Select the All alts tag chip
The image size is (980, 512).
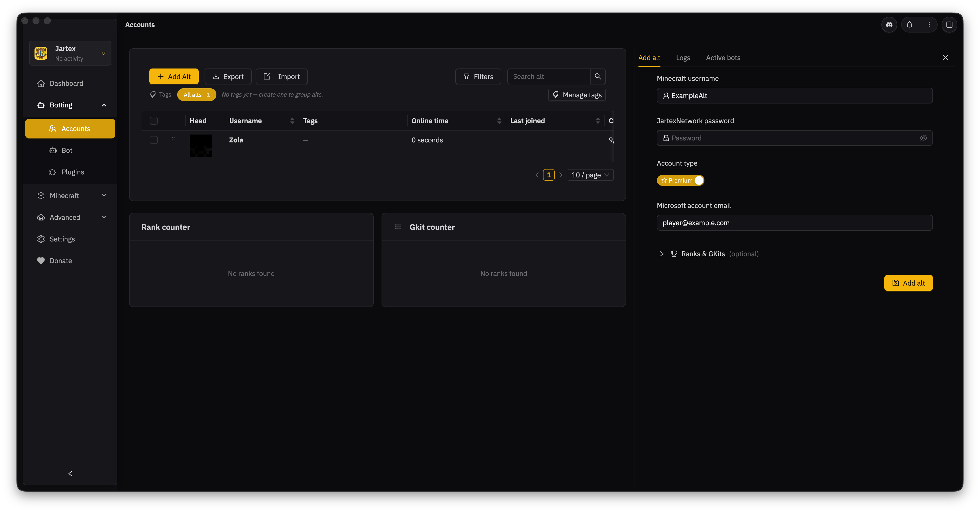pos(197,95)
